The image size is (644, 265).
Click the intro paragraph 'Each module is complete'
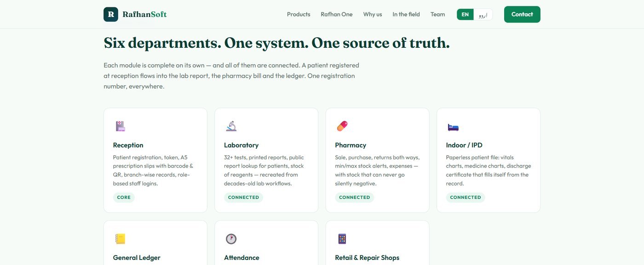pyautogui.click(x=231, y=76)
